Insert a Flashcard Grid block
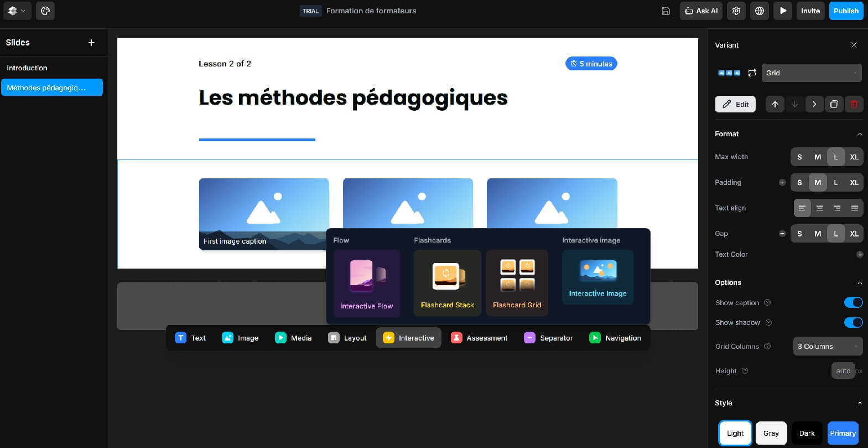Image resolution: width=868 pixels, height=448 pixels. [x=517, y=283]
